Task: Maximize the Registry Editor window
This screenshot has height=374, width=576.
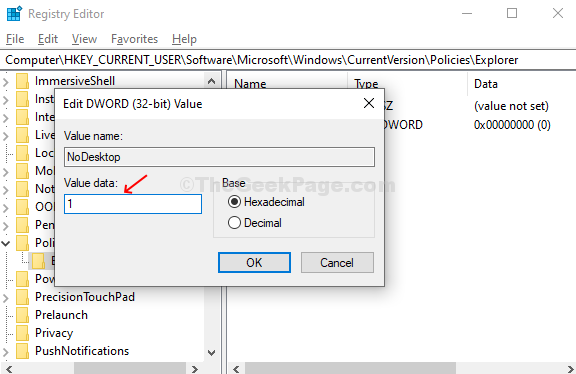Action: click(x=512, y=14)
